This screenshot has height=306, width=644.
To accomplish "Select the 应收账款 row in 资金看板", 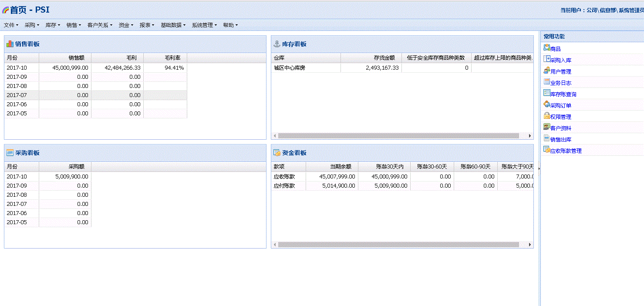I will [x=402, y=177].
